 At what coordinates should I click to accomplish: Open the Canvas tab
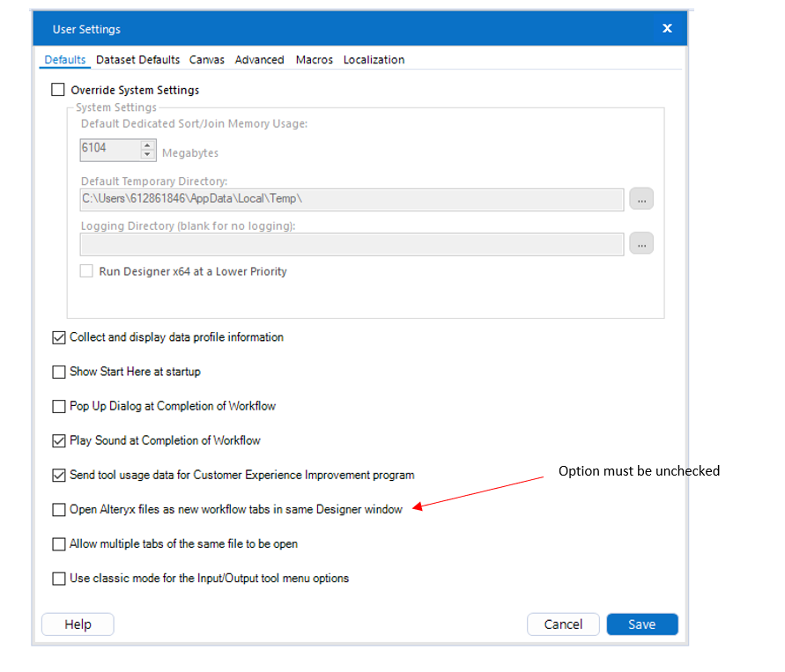pyautogui.click(x=207, y=60)
